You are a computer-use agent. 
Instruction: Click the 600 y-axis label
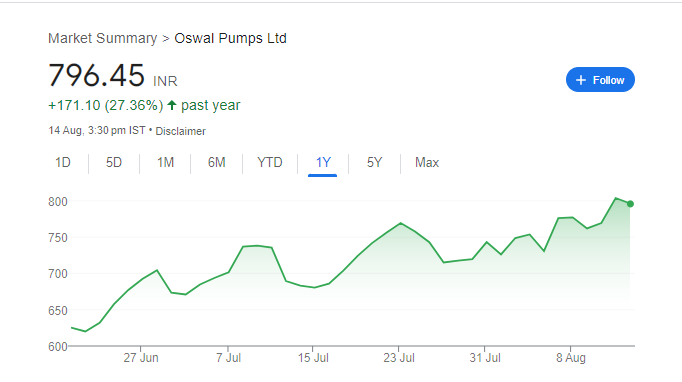coord(58,347)
